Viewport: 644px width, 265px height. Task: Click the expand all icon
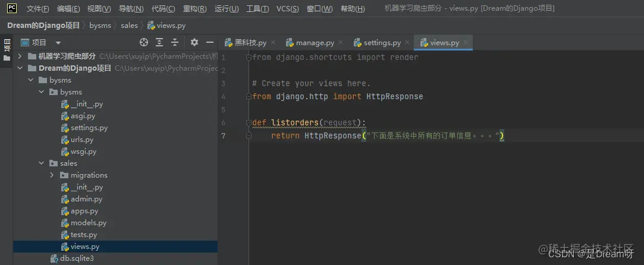tap(159, 42)
